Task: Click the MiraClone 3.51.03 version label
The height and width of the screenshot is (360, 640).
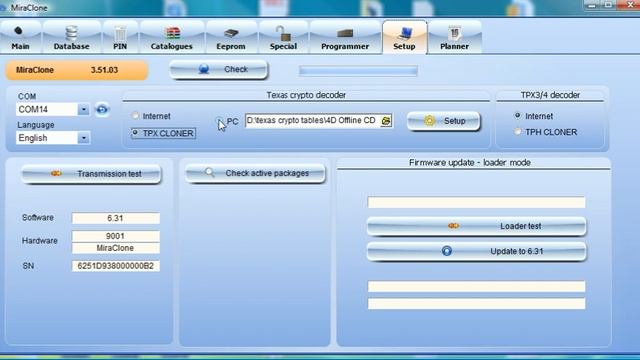Action: coord(77,70)
